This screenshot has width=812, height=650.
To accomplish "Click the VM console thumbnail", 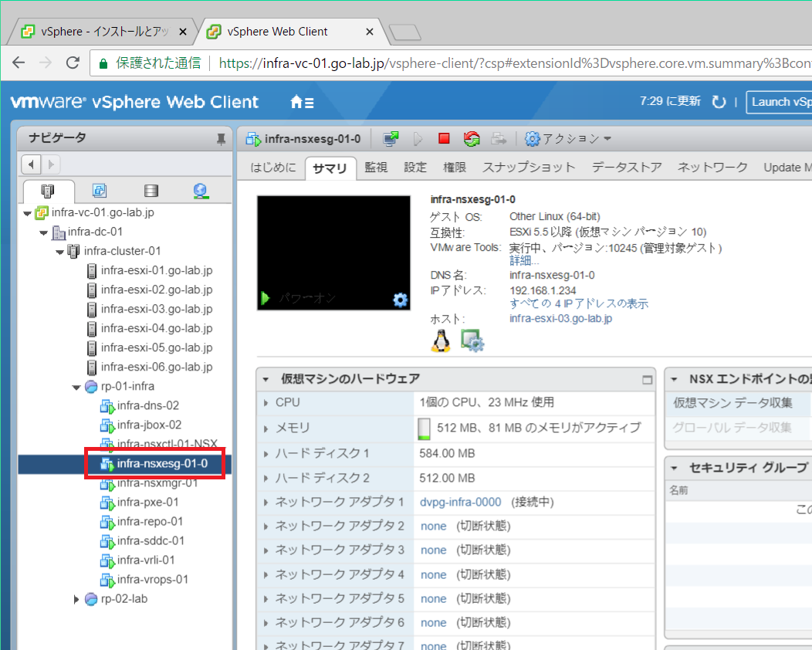I will coord(333,252).
